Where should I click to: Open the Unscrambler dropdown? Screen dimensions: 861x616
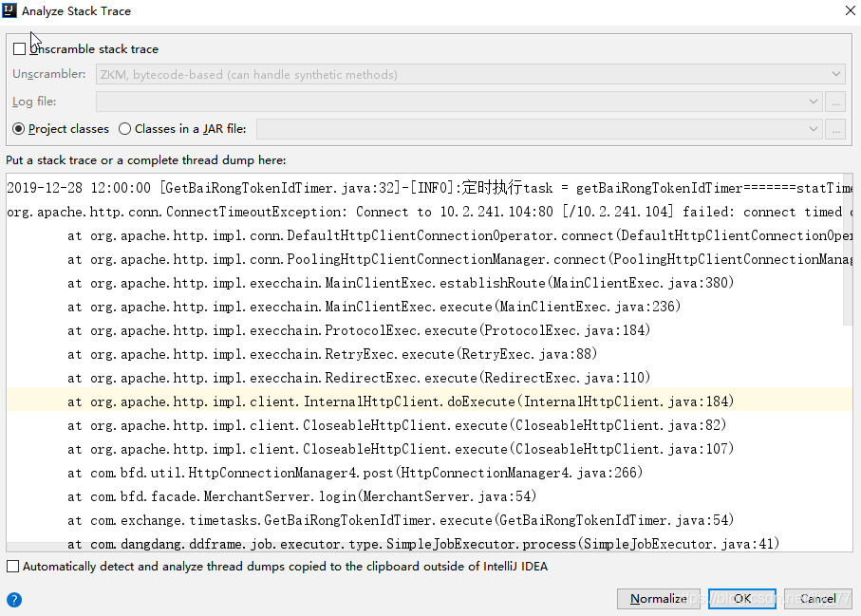point(836,74)
